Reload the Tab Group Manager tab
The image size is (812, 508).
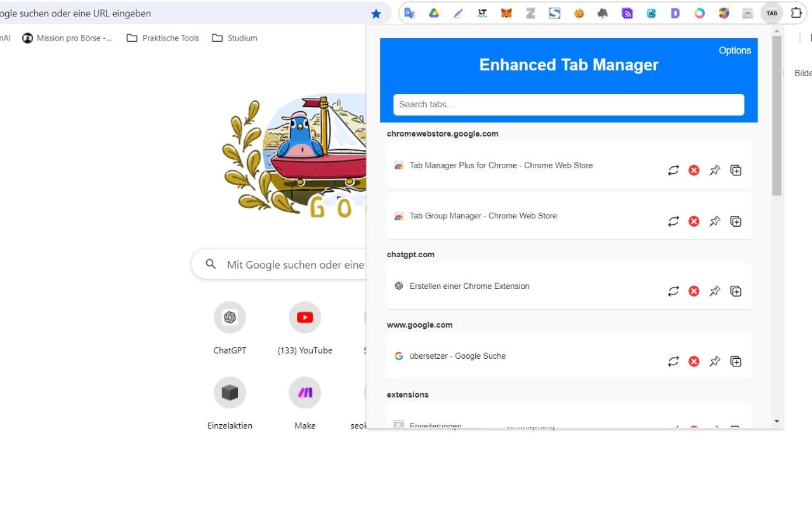pyautogui.click(x=674, y=221)
